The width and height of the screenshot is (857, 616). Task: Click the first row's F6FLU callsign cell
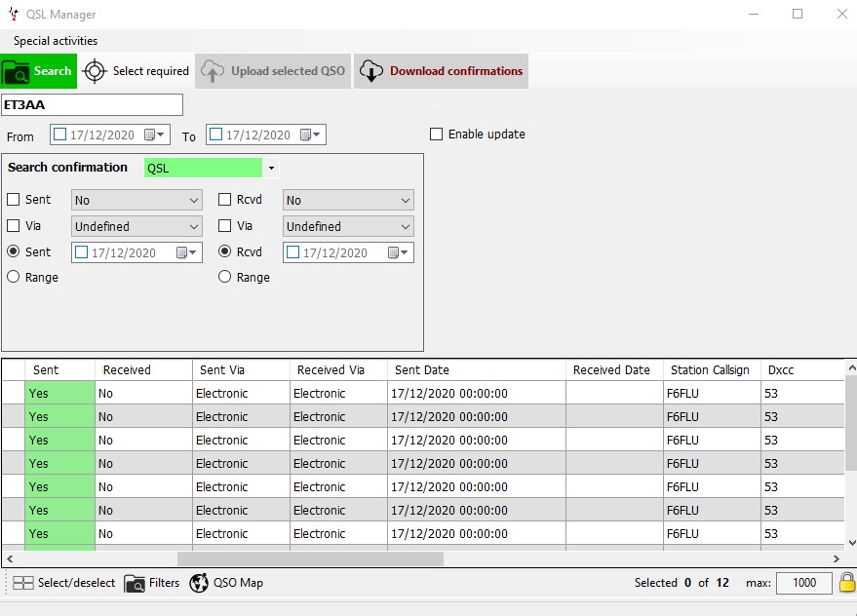point(712,393)
